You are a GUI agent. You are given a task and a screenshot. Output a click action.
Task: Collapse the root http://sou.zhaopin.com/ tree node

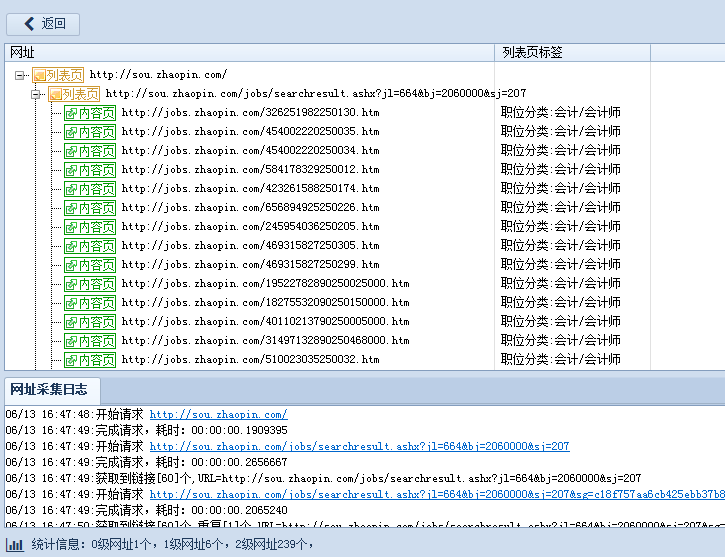(19, 75)
